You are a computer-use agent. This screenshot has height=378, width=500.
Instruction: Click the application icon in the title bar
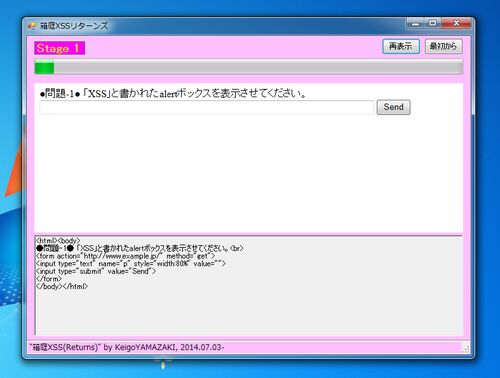tap(32, 26)
